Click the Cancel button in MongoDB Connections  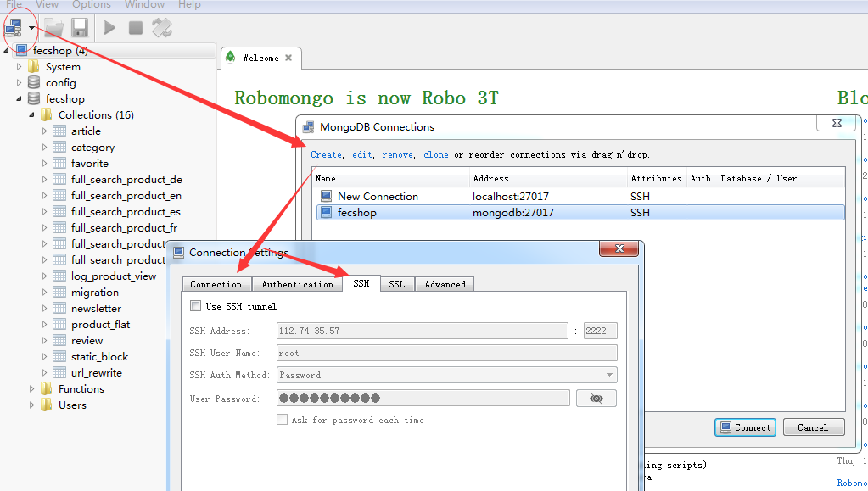coord(814,427)
